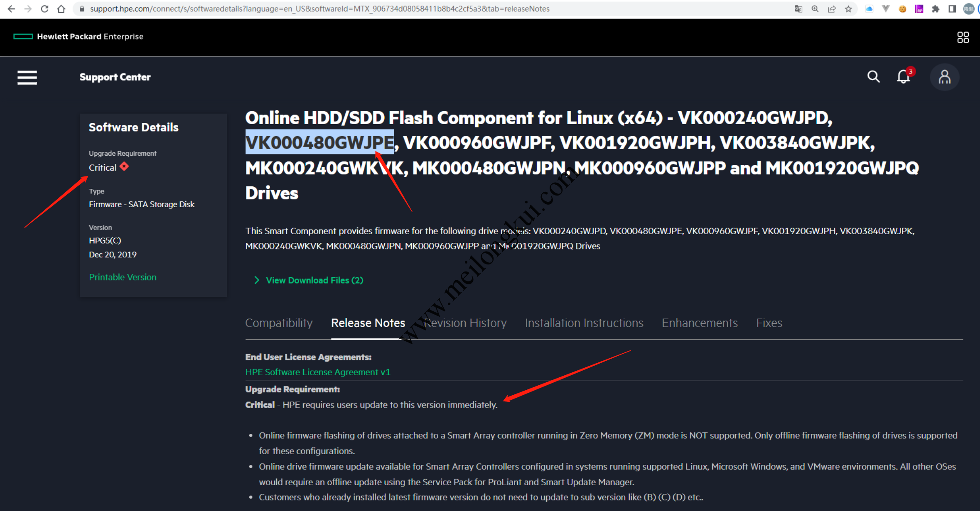Click the version text HPG5(C)

point(105,241)
